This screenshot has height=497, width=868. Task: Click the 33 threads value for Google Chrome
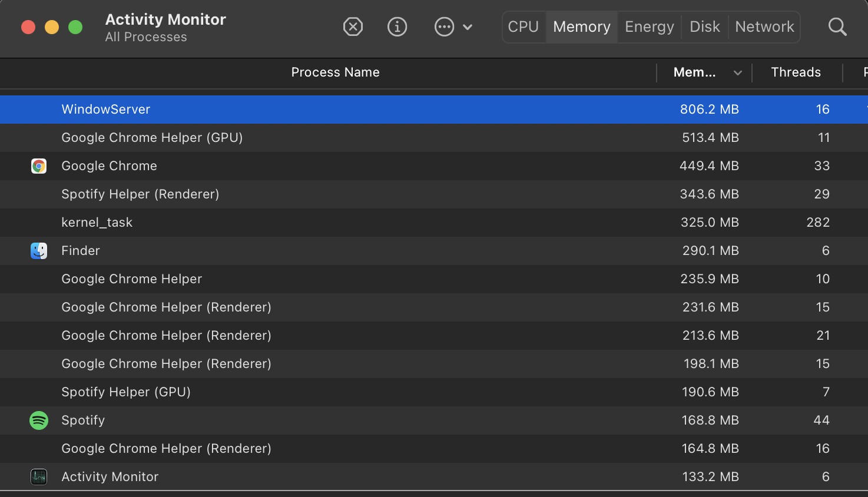click(x=821, y=166)
